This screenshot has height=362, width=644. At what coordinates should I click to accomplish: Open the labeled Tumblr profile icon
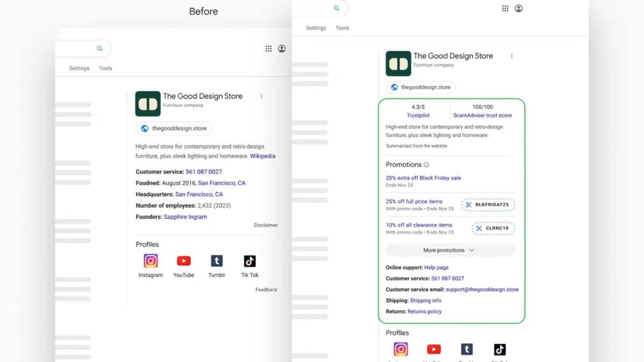pos(217,261)
